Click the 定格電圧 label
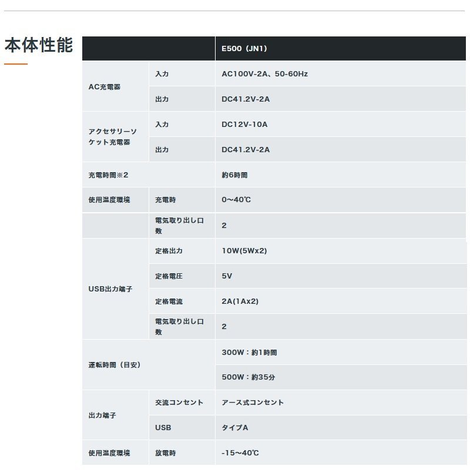 (x=169, y=276)
